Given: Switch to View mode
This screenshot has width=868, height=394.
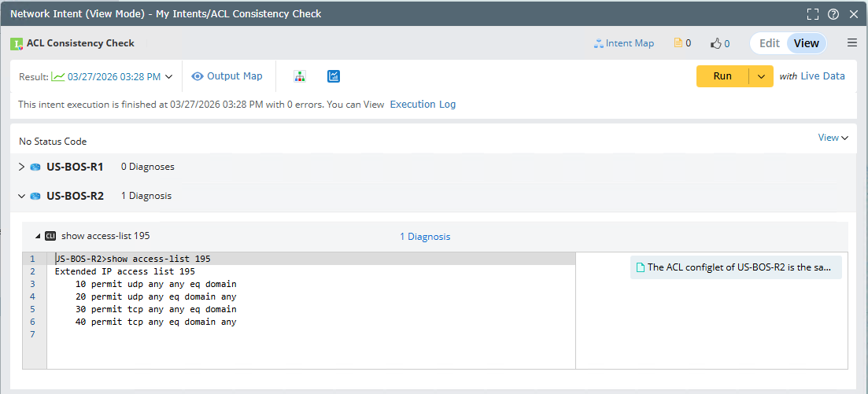Looking at the screenshot, I should click(x=806, y=43).
